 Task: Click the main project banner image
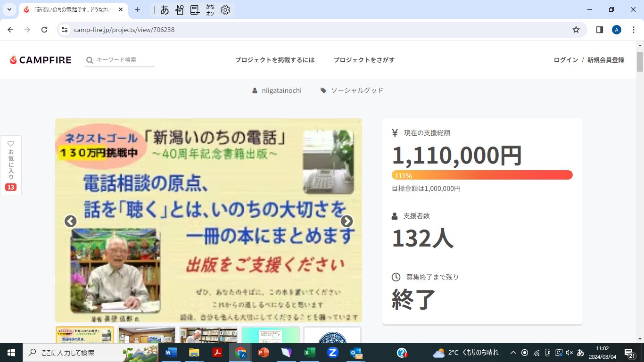point(208,220)
